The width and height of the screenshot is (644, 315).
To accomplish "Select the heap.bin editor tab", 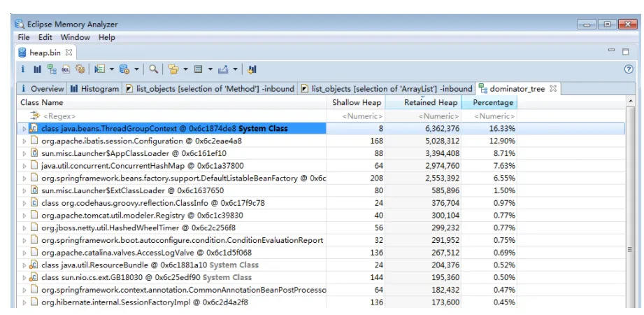I will (45, 52).
